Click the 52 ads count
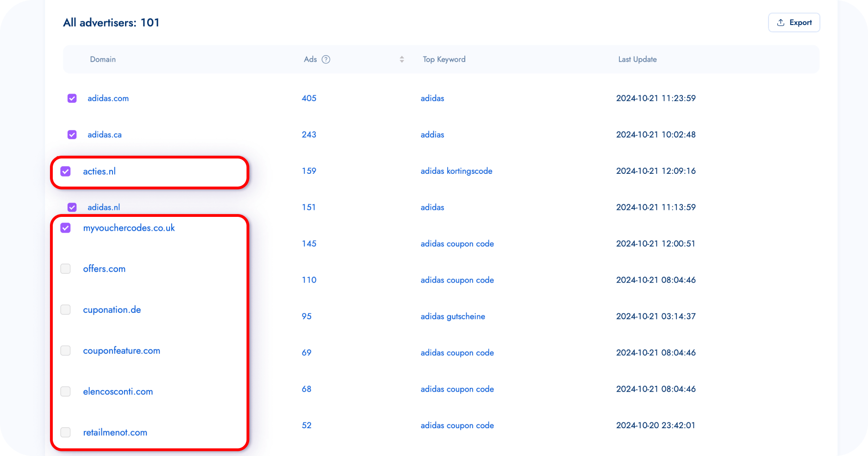Viewport: 868px width, 456px height. pos(306,425)
